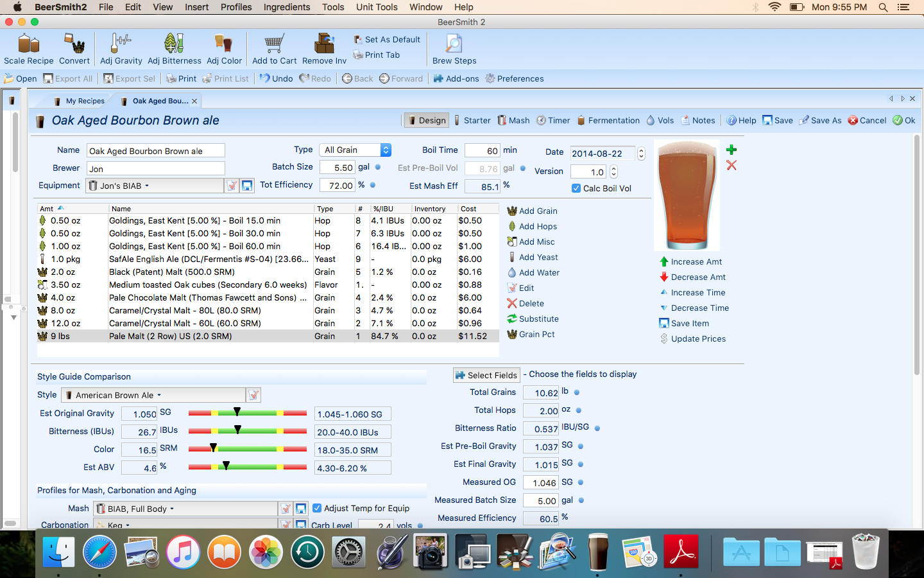
Task: Open the Style American Brown Ale dropdown
Action: [153, 395]
